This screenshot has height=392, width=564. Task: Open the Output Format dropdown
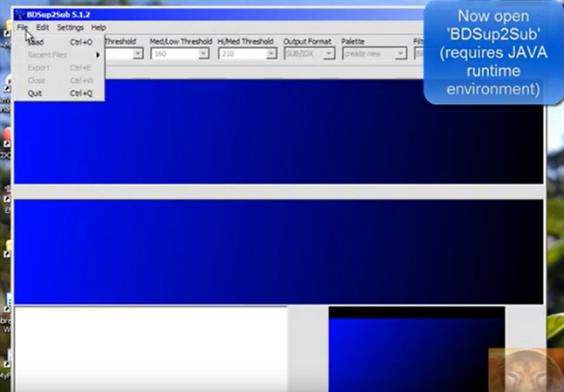pos(328,53)
